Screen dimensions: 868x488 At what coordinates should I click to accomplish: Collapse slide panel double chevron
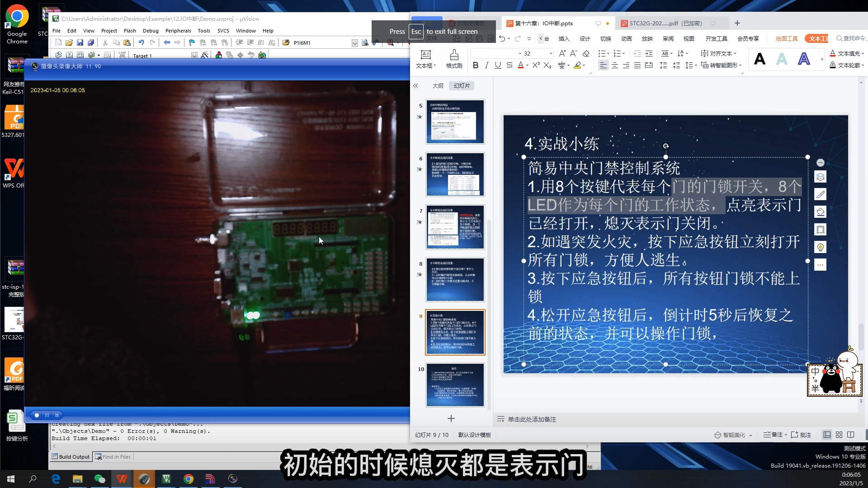(415, 85)
